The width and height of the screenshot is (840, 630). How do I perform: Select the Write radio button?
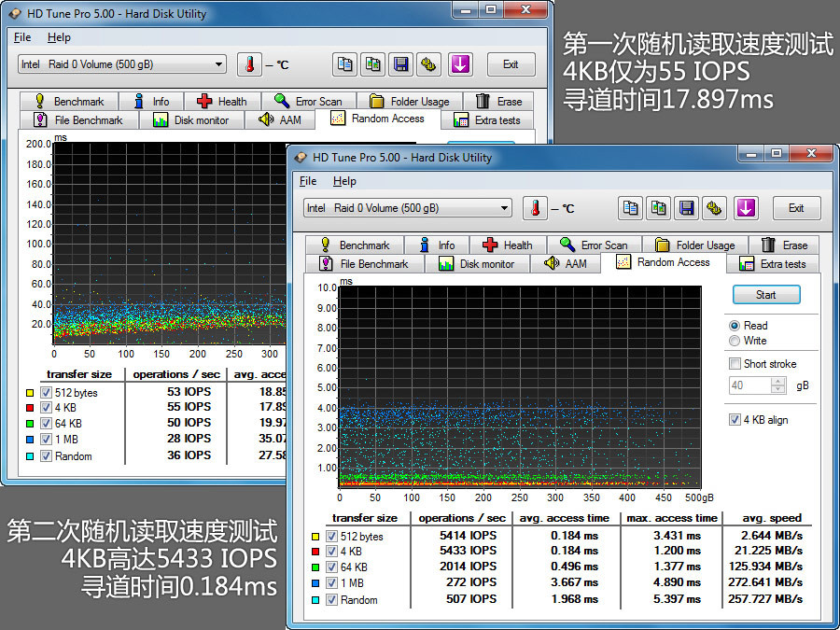point(735,341)
